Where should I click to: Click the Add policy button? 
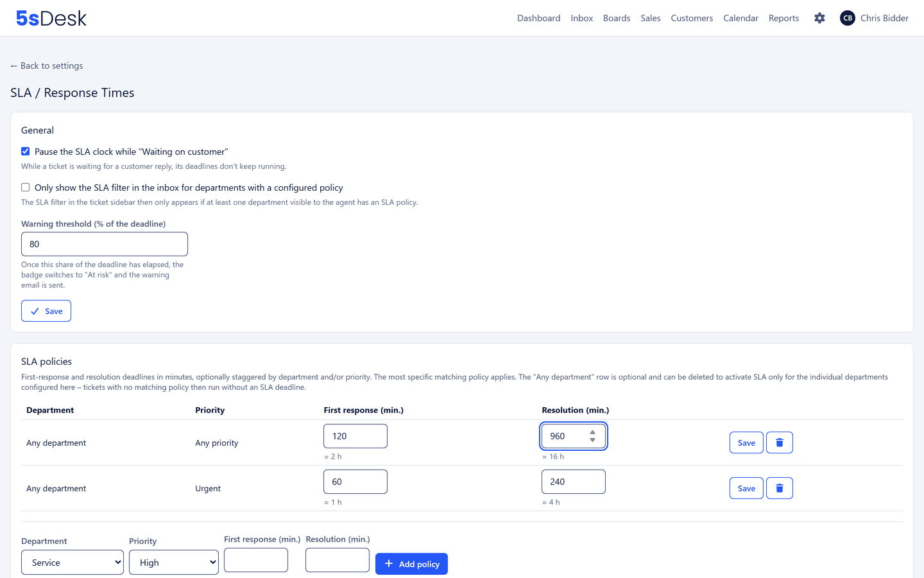(411, 564)
